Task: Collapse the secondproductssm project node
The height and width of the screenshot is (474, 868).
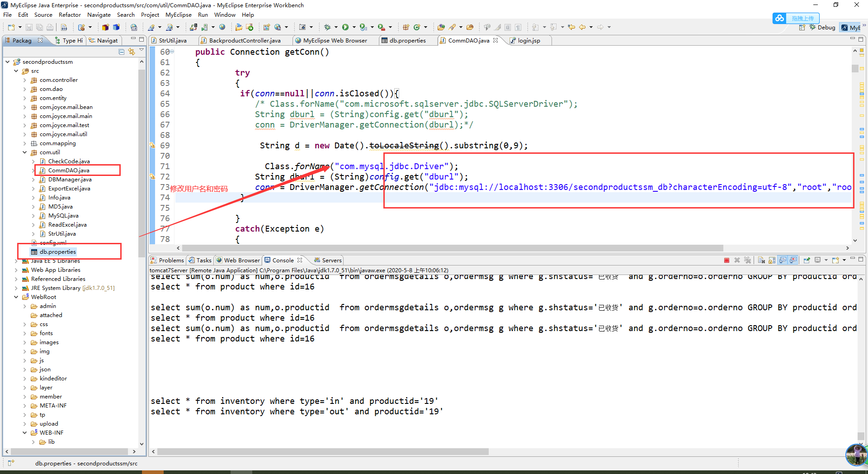Action: coord(8,62)
